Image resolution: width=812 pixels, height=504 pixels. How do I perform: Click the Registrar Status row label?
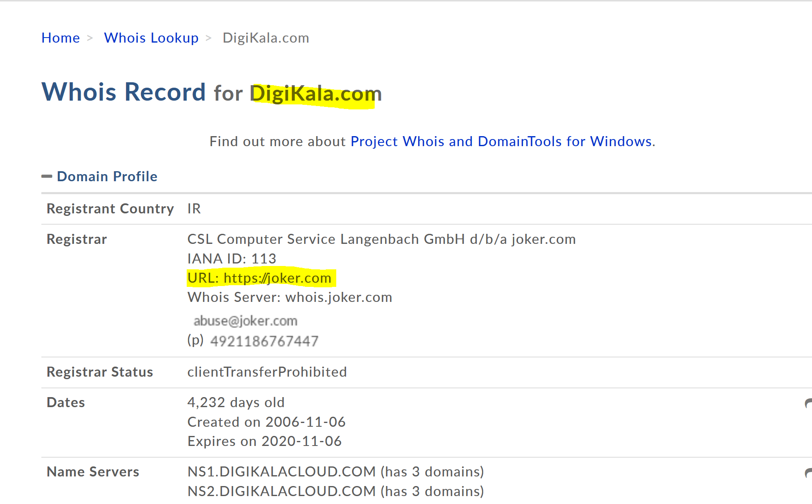coord(100,372)
